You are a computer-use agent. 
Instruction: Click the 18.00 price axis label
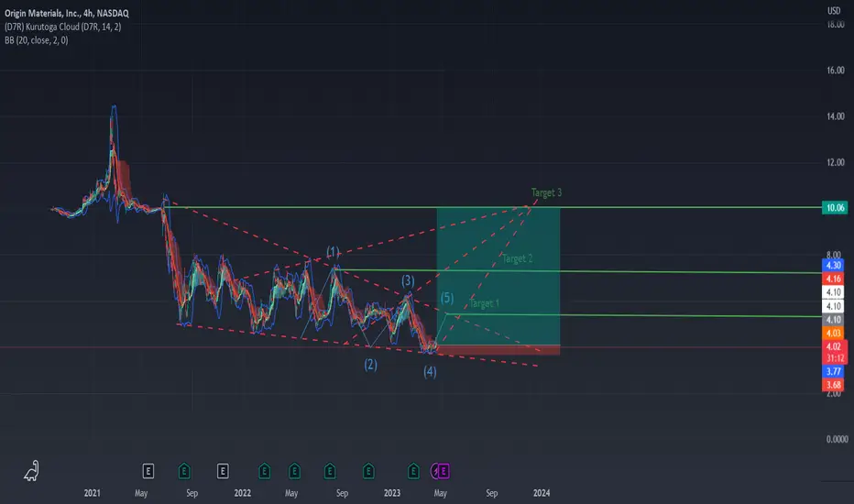tap(836, 25)
